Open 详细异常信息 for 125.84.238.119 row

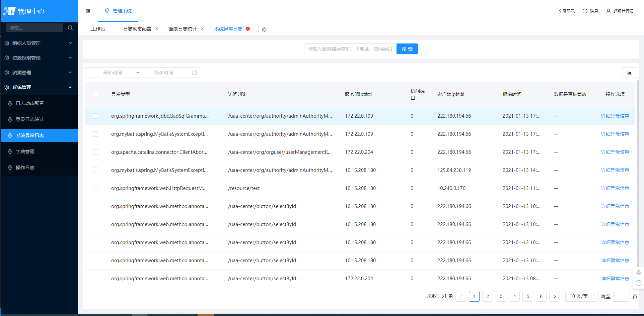pos(615,170)
